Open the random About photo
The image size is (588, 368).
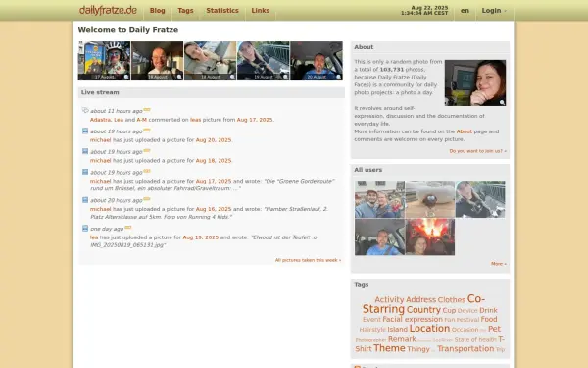pos(475,82)
